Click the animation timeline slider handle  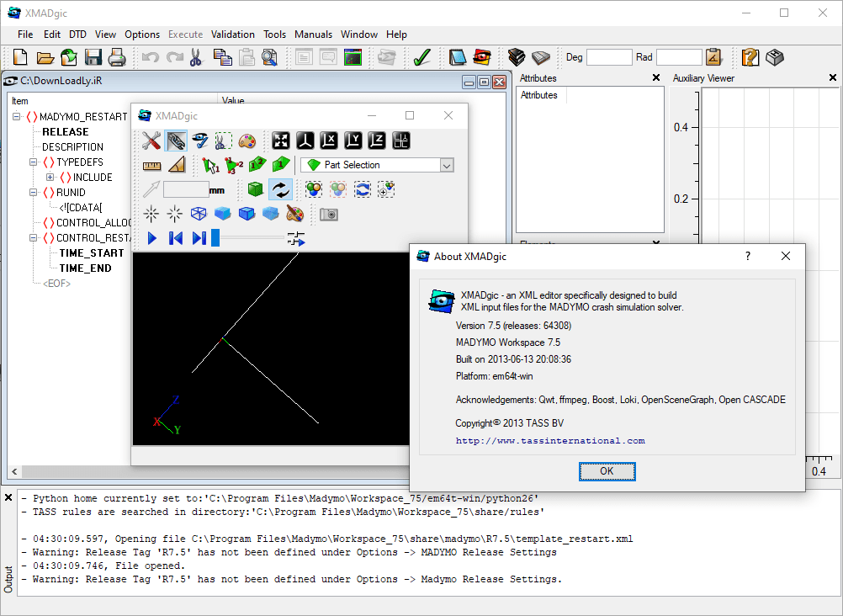tap(215, 238)
